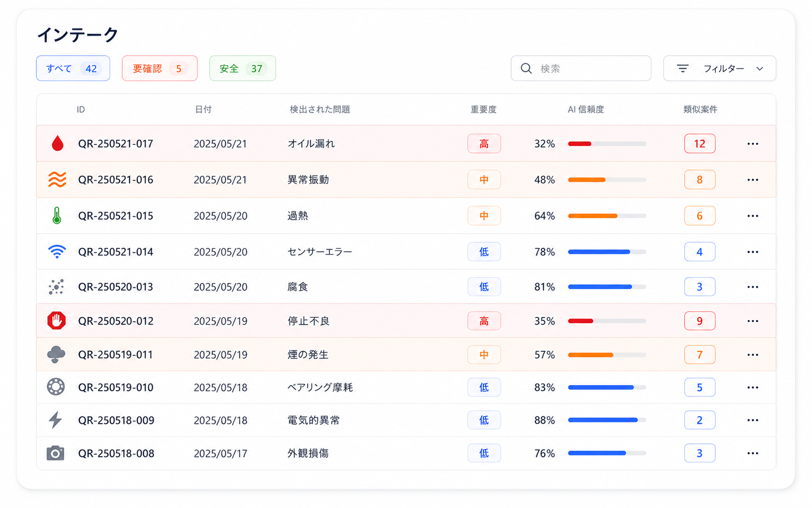
Task: Click the ID text QR-250521-017
Action: (116, 144)
